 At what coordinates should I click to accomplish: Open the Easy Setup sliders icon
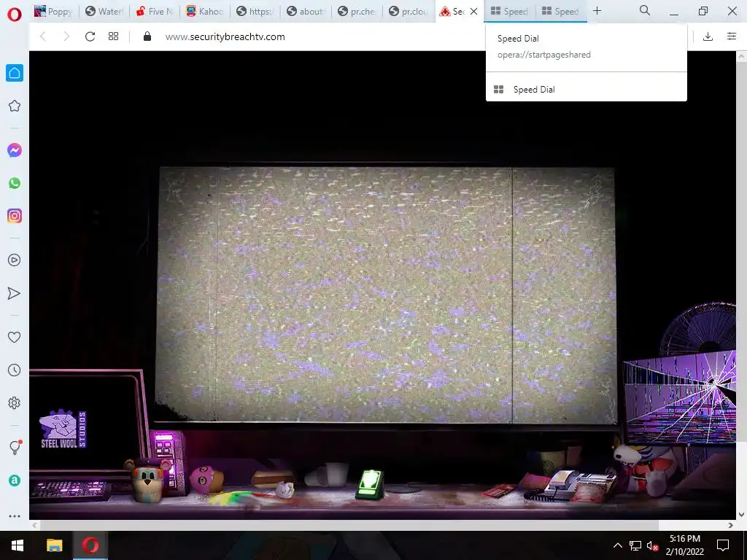(732, 36)
